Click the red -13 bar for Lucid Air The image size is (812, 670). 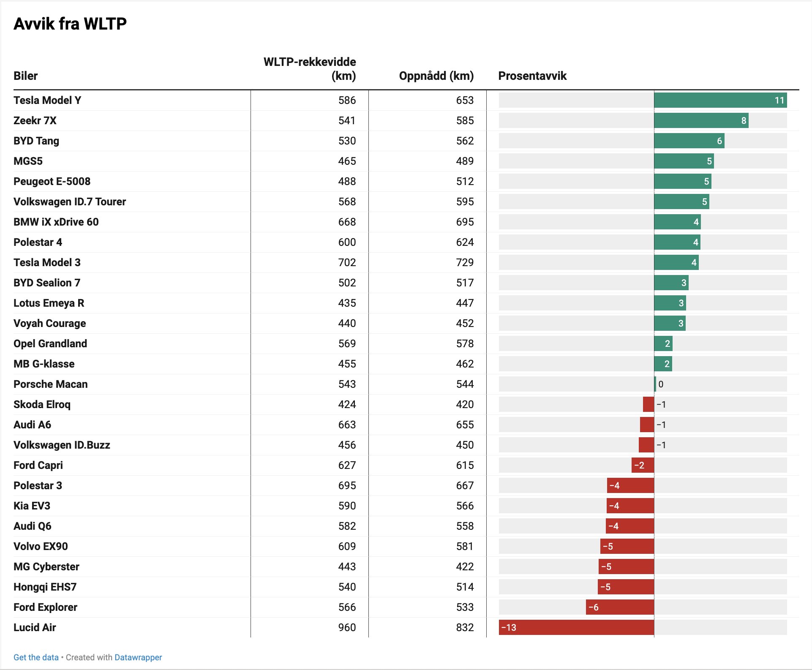coord(576,627)
